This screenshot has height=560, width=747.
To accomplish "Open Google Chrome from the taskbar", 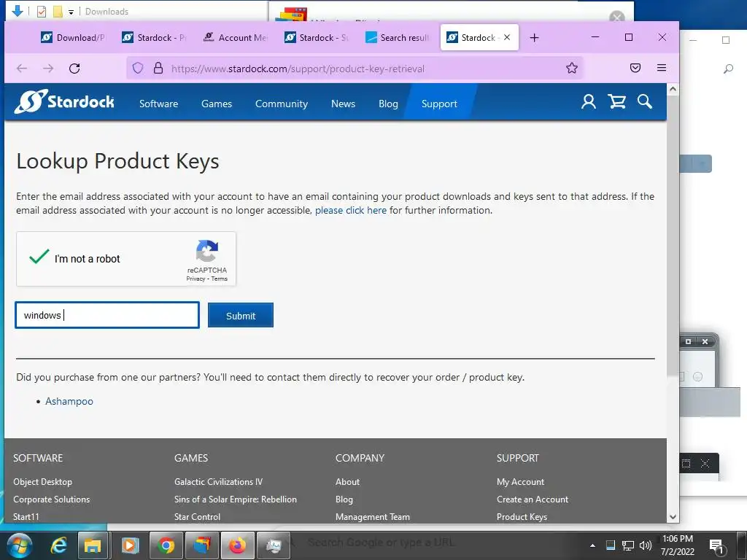I will pyautogui.click(x=166, y=545).
